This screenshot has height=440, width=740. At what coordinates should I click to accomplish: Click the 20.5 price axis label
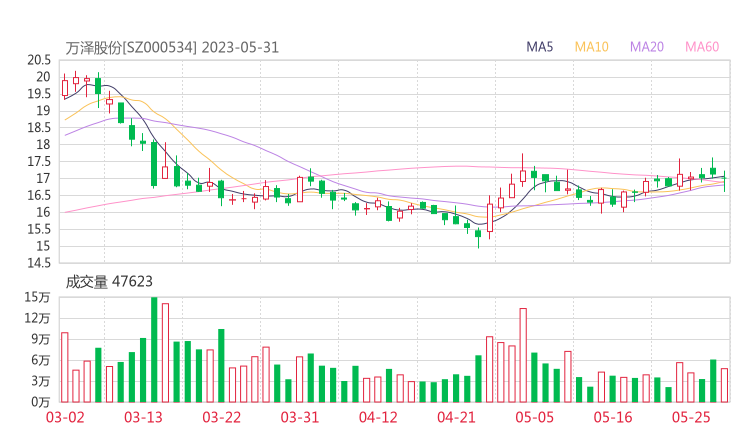39,60
